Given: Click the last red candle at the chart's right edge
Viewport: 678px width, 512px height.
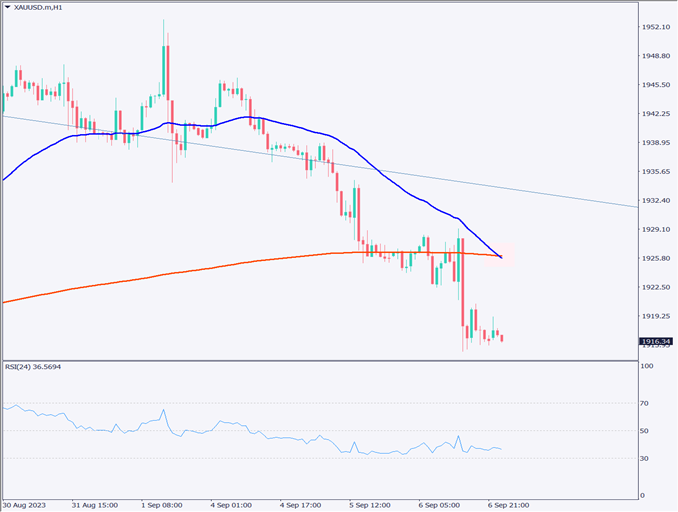Looking at the screenshot, I should click(x=501, y=338).
